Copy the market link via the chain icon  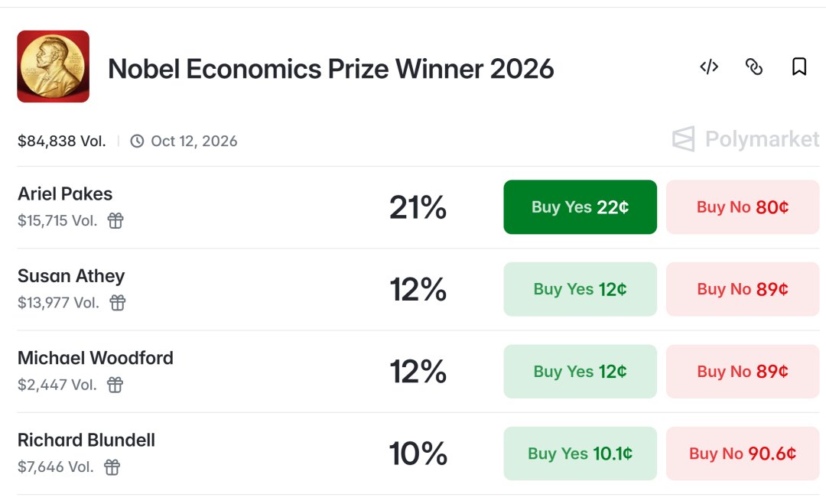(754, 67)
